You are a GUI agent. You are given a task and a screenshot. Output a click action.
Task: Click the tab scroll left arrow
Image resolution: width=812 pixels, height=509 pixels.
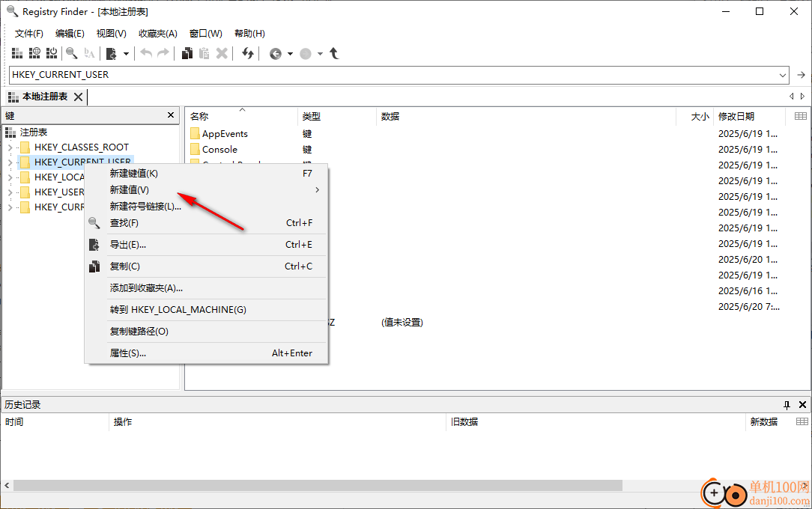[x=791, y=97]
